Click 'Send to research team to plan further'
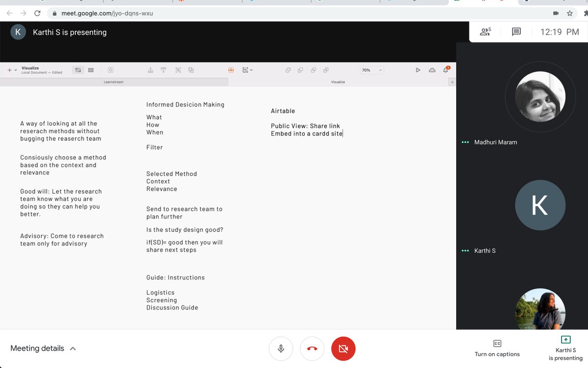 tap(184, 213)
